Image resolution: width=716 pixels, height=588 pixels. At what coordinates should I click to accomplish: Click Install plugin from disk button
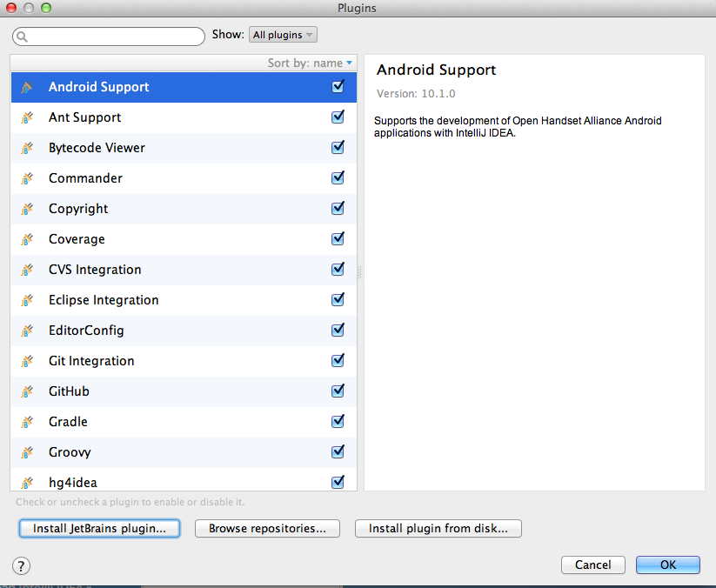[x=438, y=529]
